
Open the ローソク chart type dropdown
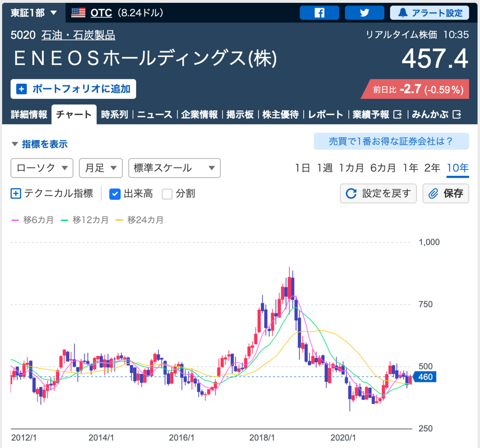[x=42, y=168]
